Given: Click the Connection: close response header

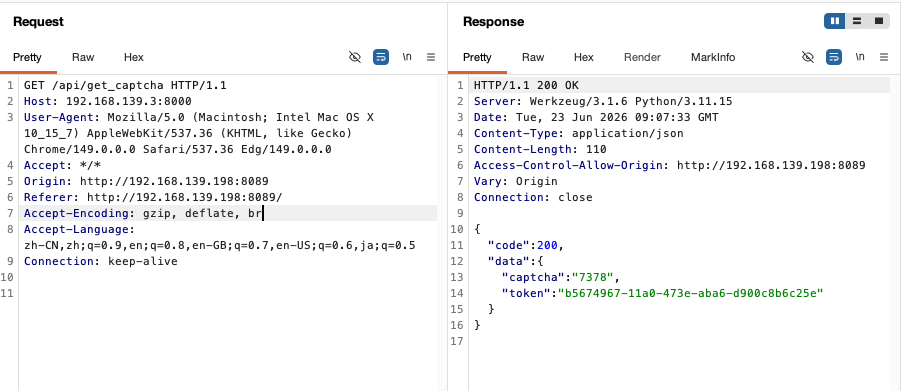Looking at the screenshot, I should (533, 197).
